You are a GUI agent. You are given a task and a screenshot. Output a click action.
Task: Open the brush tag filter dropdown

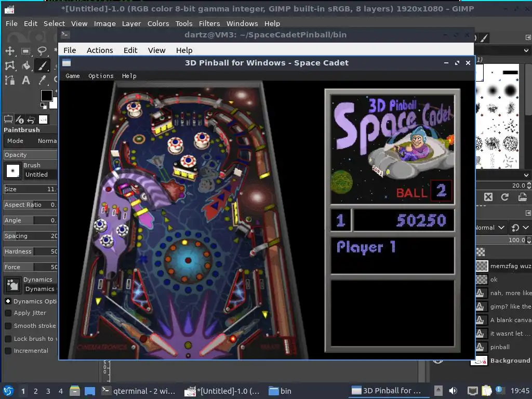coord(526,50)
